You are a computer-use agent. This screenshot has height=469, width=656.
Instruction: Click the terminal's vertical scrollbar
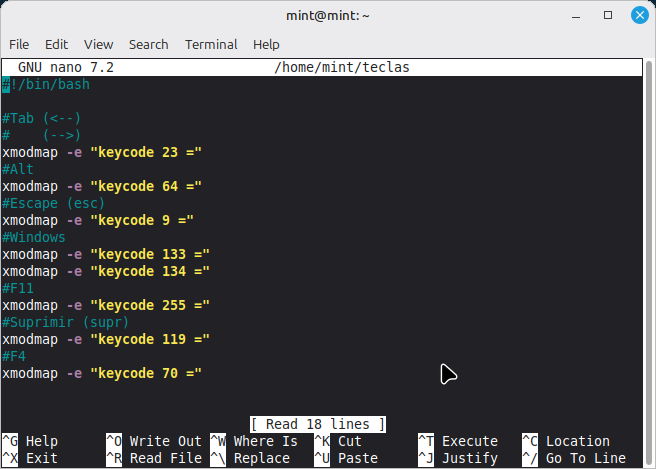(649, 250)
